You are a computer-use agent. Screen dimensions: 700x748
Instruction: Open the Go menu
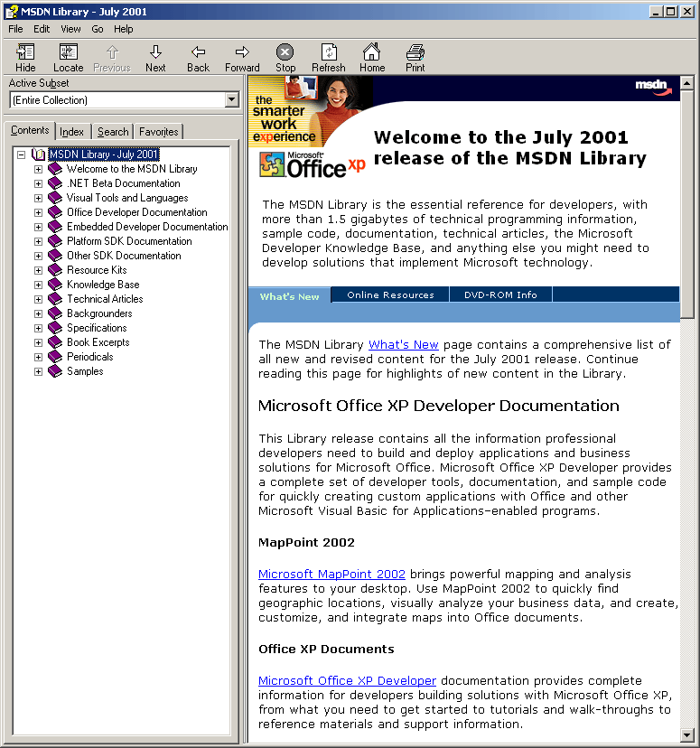click(x=98, y=29)
